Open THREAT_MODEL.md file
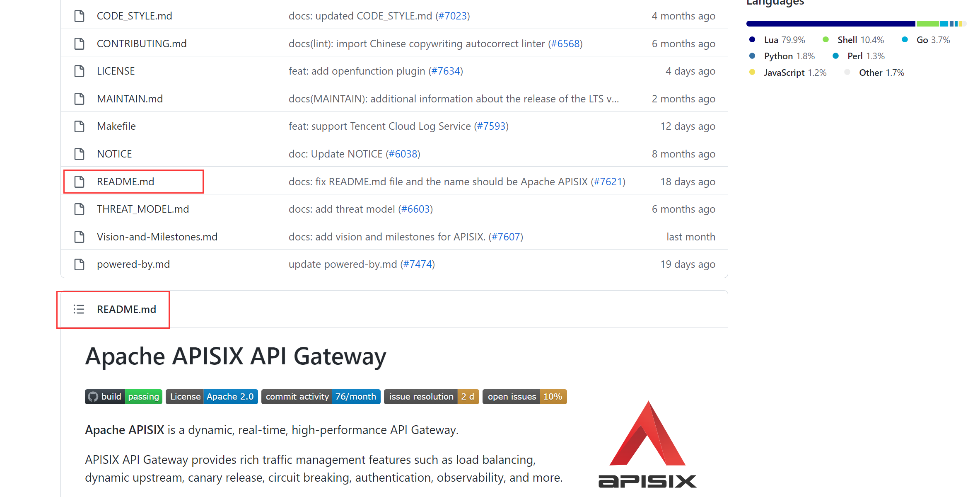Screen dimensions: 980x497 tap(143, 209)
